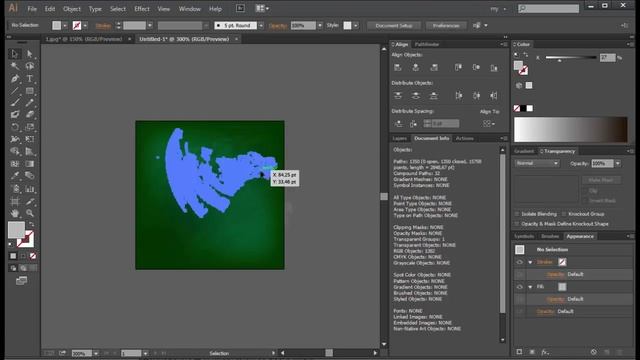Select the Width tool

[15, 139]
